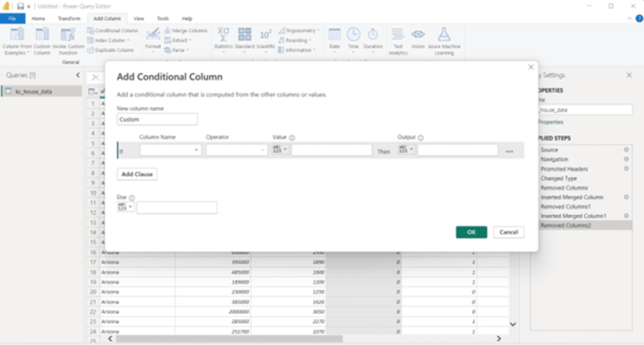The width and height of the screenshot is (644, 345).
Task: Open the Parse dropdown
Action: tap(177, 50)
